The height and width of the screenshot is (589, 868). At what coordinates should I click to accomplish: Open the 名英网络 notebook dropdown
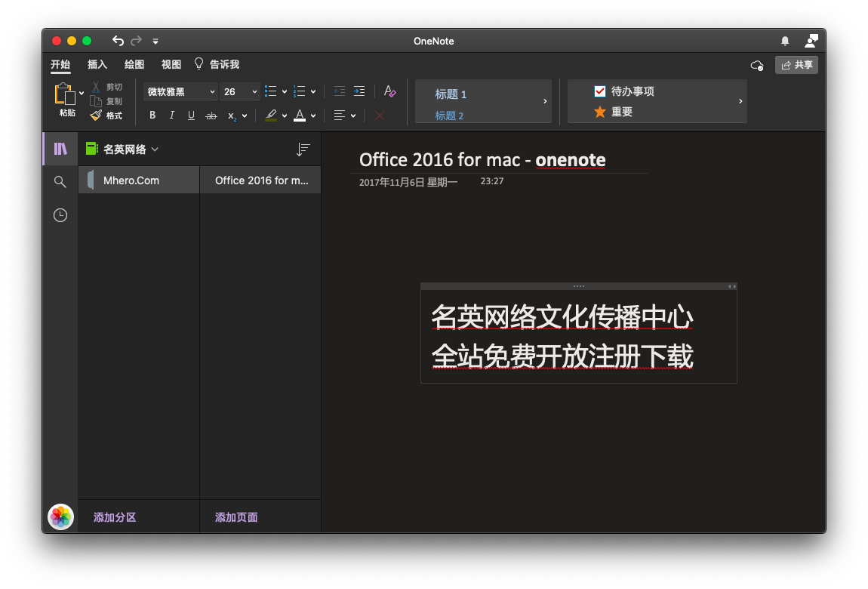click(122, 149)
